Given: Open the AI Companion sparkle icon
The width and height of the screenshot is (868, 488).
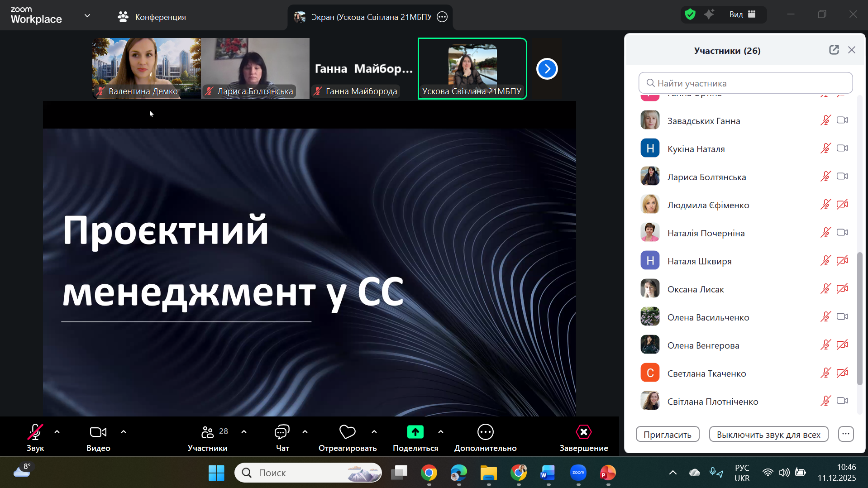Looking at the screenshot, I should [x=709, y=14].
